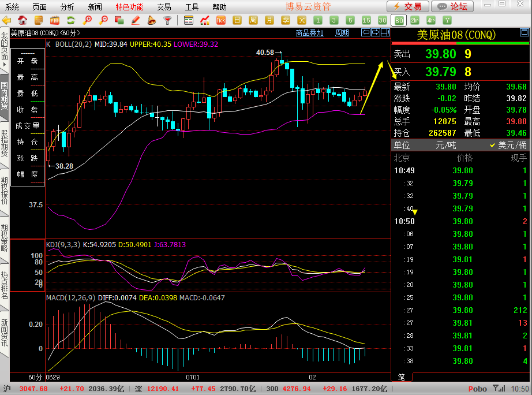Maximize the 美原油08 quote panel
Screen dimensions: 532x395
pyautogui.click(x=524, y=33)
